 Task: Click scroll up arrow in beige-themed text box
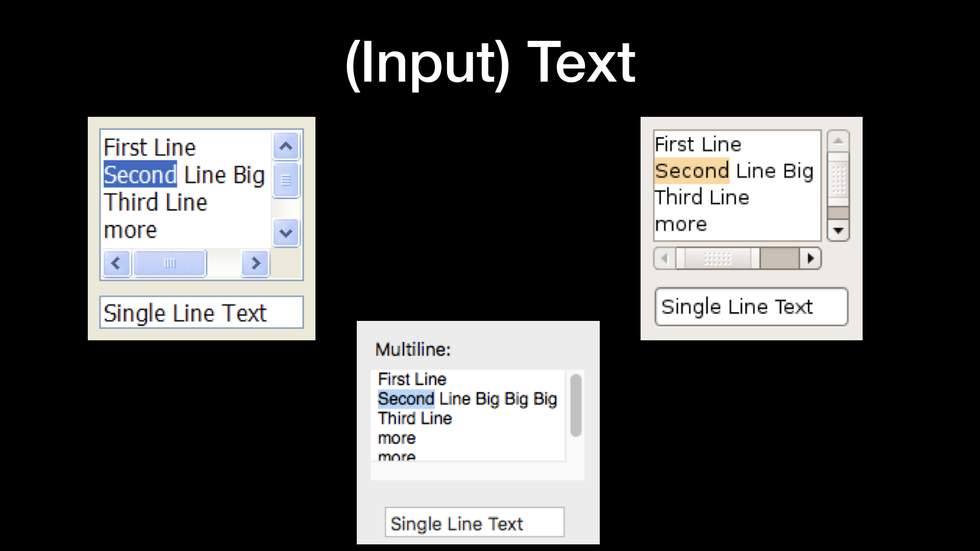(838, 141)
